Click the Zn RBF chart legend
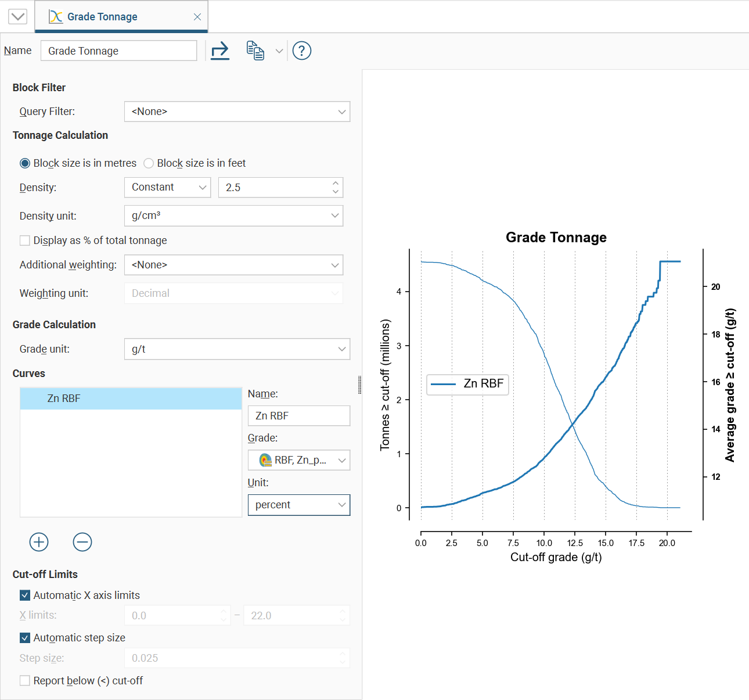This screenshot has width=749, height=700. (x=467, y=384)
